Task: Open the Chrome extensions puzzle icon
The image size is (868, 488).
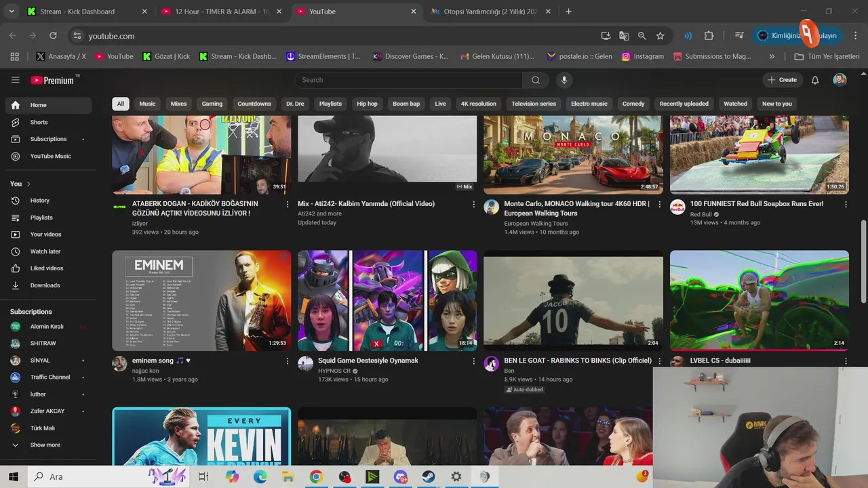Action: tap(709, 36)
